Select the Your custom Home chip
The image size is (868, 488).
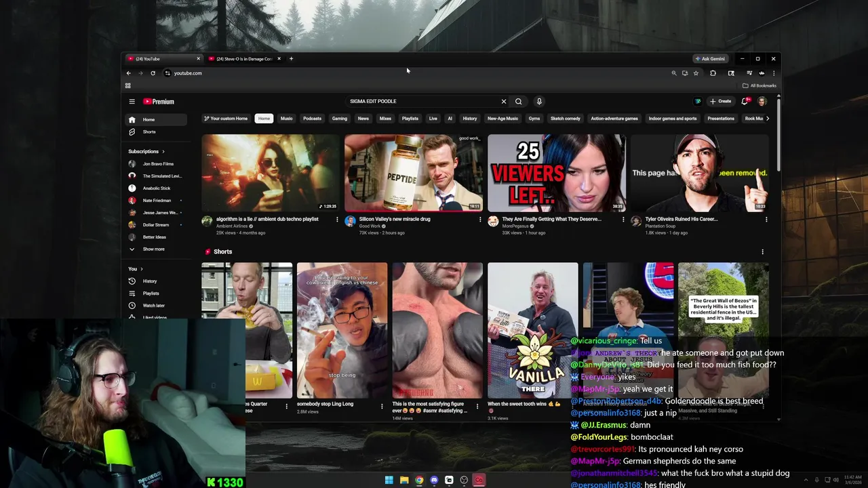point(226,119)
